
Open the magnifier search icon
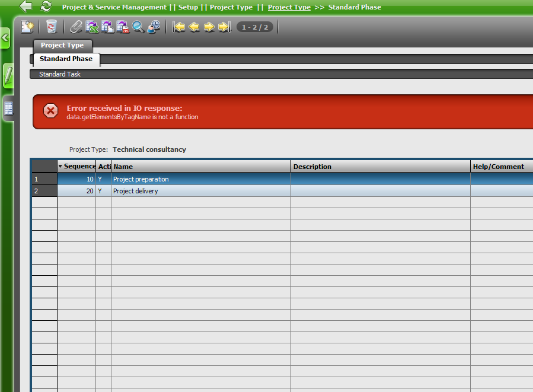coord(138,27)
